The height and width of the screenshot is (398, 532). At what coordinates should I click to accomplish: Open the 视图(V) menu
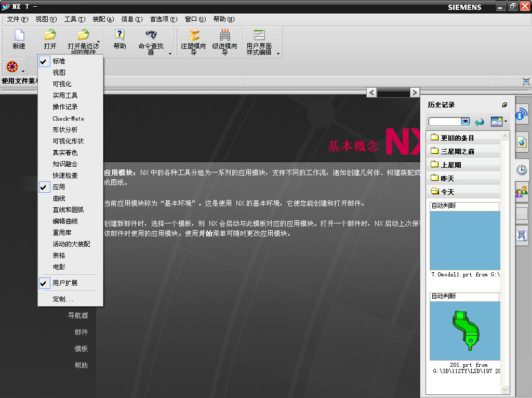click(46, 19)
